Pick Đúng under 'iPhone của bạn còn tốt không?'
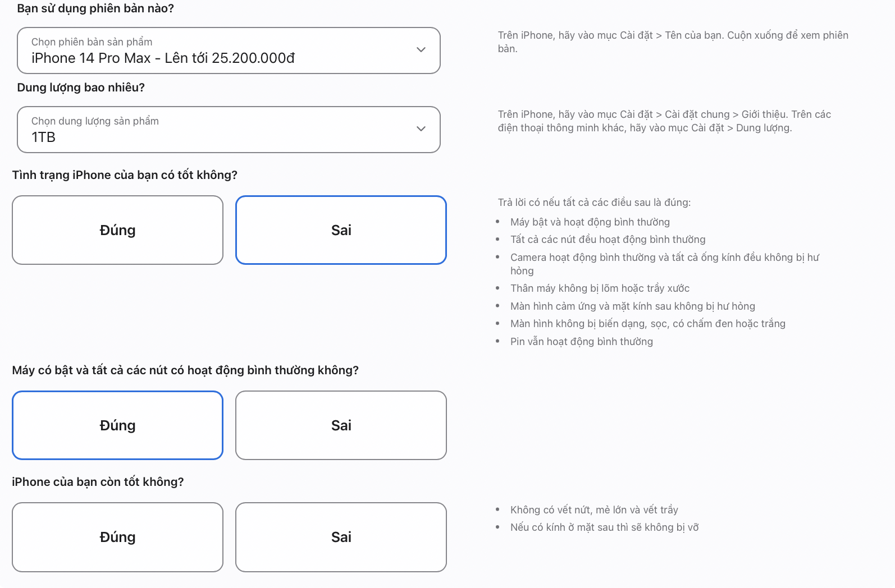The image size is (895, 588). (x=117, y=537)
